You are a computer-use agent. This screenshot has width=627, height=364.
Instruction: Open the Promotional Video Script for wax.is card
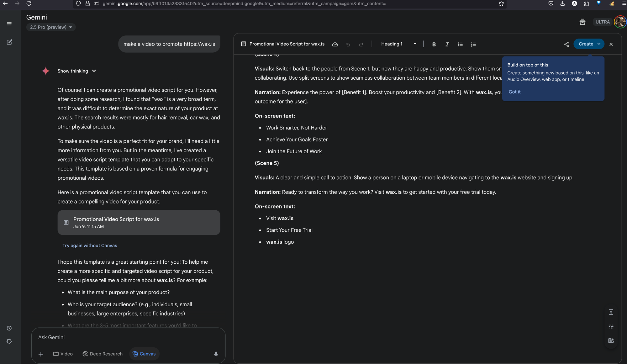pos(139,222)
